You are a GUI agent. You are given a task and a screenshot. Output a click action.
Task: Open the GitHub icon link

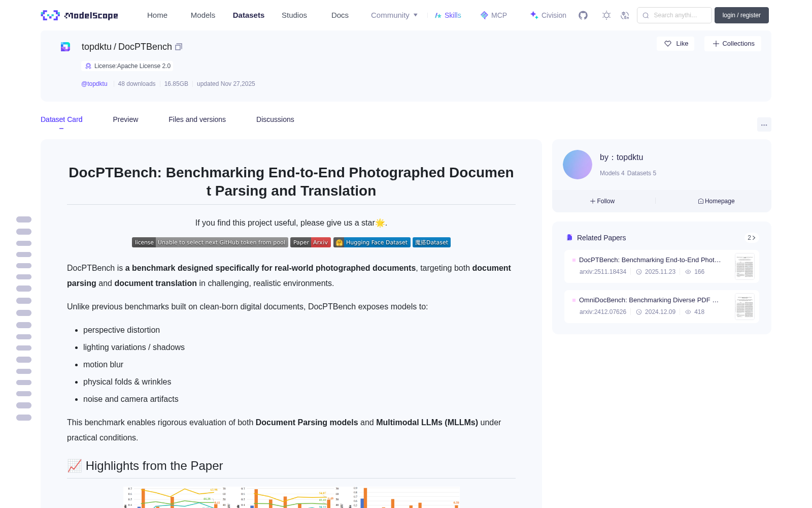coord(583,15)
